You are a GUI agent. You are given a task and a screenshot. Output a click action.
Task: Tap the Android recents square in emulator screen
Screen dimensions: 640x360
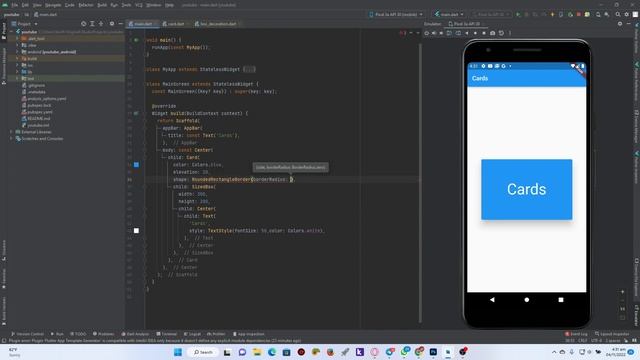tap(561, 300)
